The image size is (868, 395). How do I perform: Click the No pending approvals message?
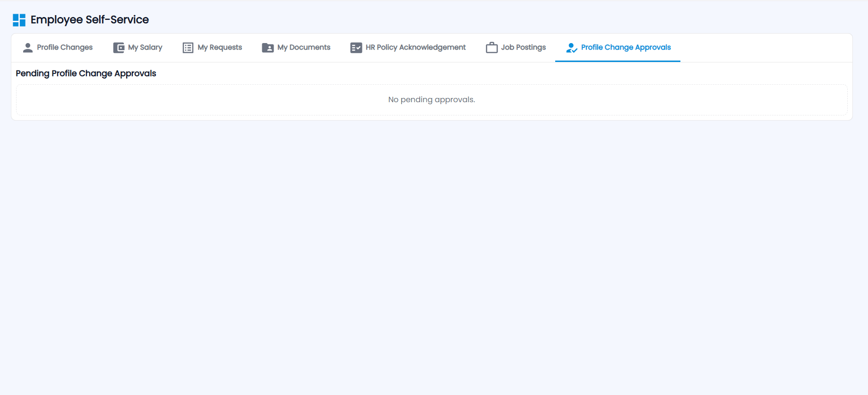432,100
